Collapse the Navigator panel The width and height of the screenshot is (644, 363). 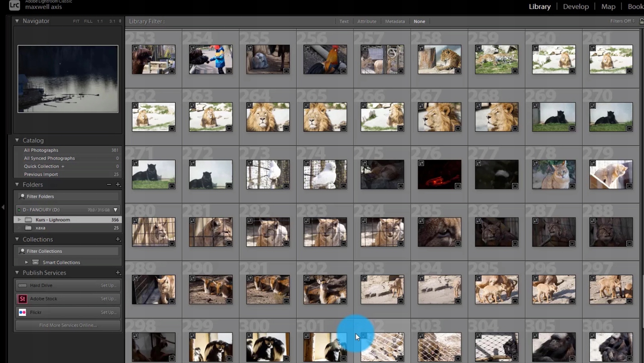(17, 21)
